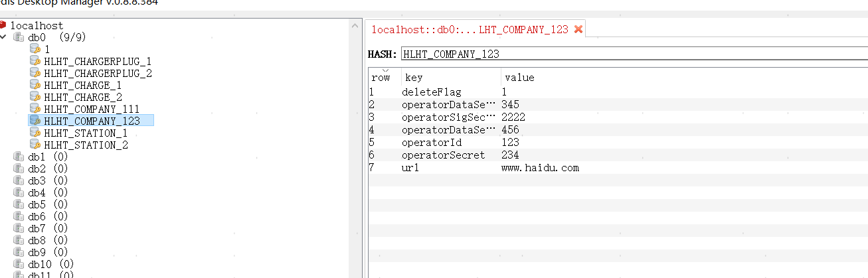Screen dimensions: 868x278
Task: Click the HLHT_STATION_1 key icon
Action: pos(35,133)
